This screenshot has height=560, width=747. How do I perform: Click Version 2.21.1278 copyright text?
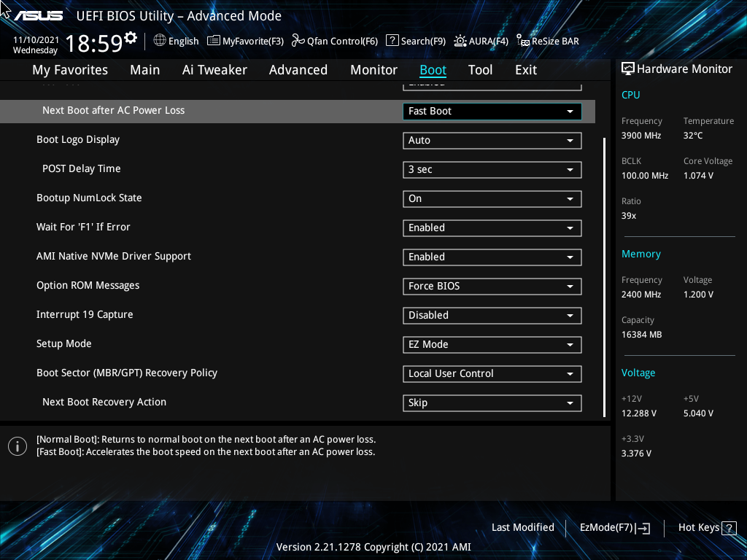tap(373, 547)
